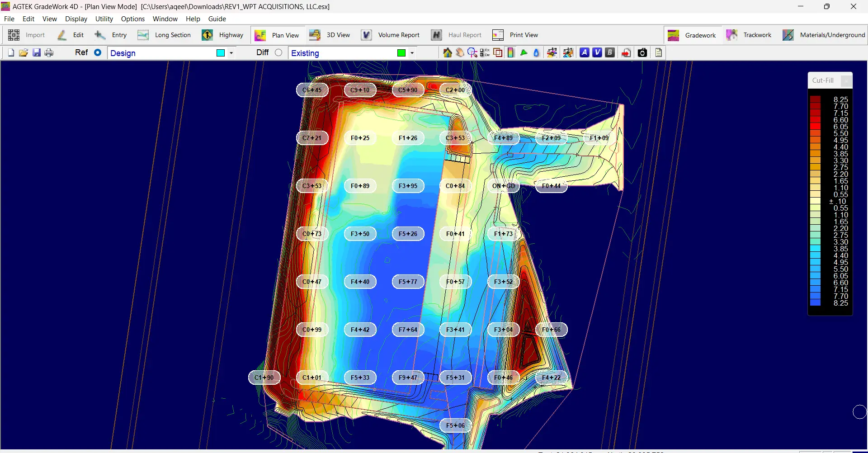Open the Volume Report
Viewport: 868px width, 453px height.
(391, 35)
